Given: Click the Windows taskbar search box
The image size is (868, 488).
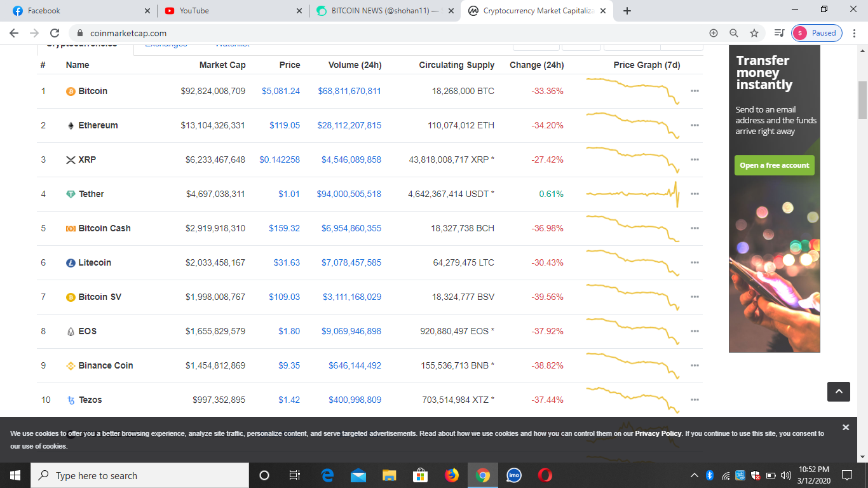Looking at the screenshot, I should tap(140, 475).
